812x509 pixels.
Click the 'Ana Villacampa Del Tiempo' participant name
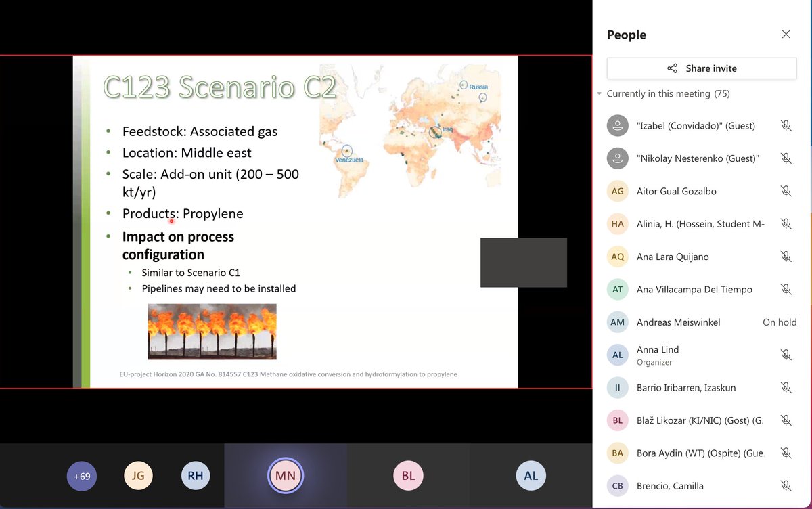[x=694, y=290]
